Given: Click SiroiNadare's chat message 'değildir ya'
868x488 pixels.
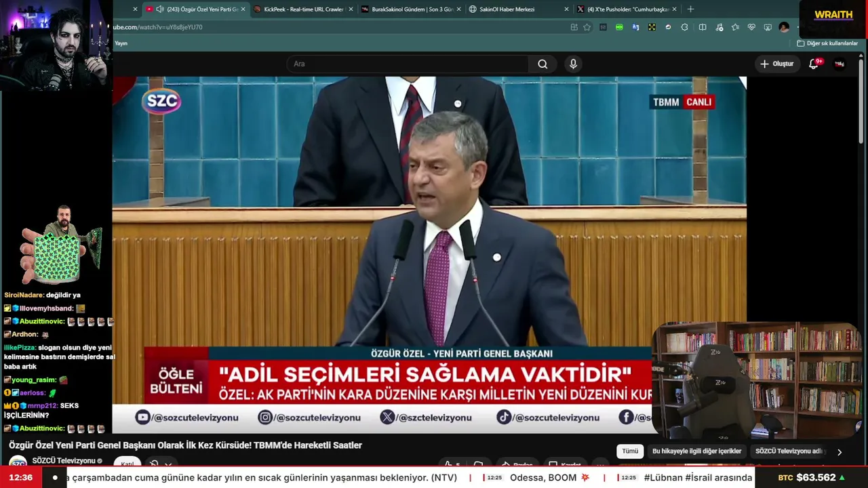Looking at the screenshot, I should point(63,296).
